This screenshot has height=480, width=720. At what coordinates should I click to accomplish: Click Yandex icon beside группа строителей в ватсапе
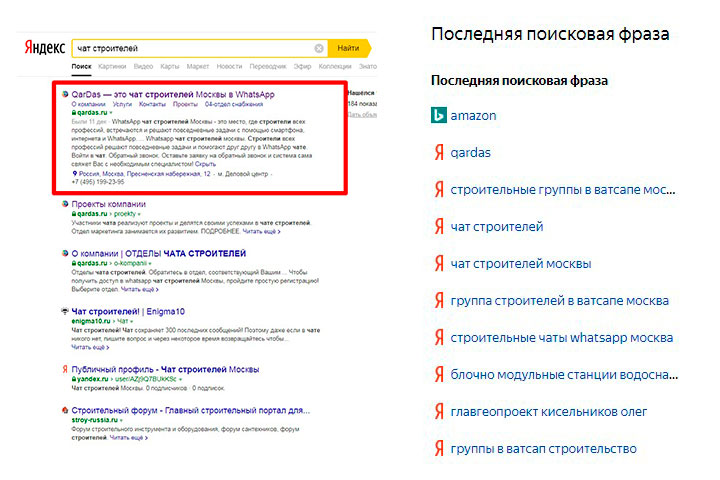[439, 300]
